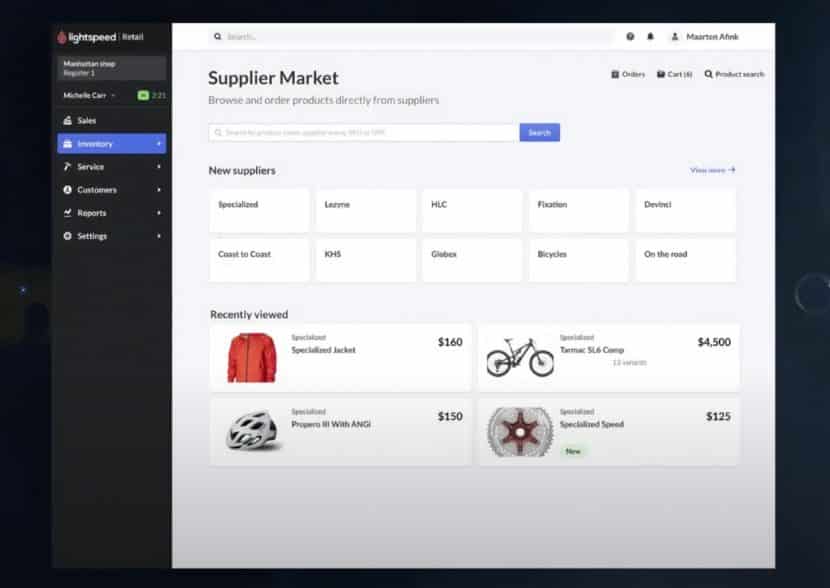Click the Reports chart icon

[x=67, y=213]
